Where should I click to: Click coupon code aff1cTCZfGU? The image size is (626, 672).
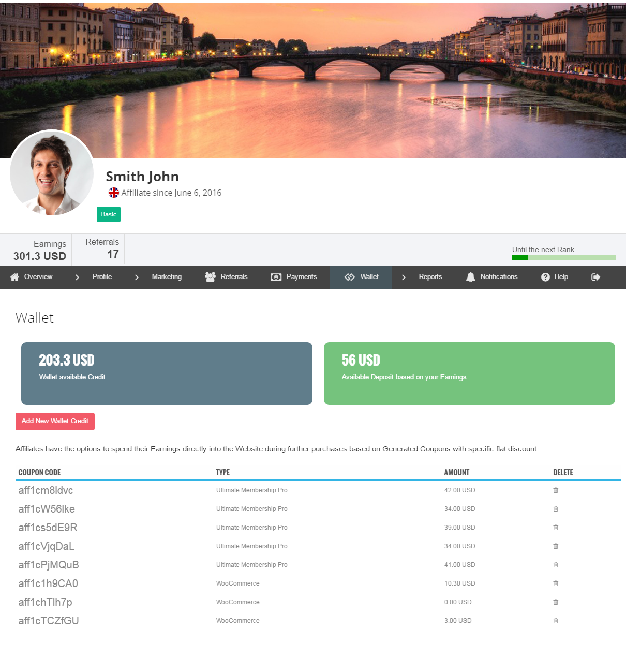click(49, 621)
